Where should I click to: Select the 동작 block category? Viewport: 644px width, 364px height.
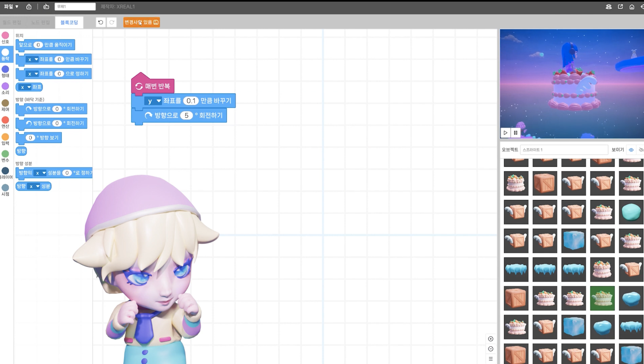tap(5, 55)
